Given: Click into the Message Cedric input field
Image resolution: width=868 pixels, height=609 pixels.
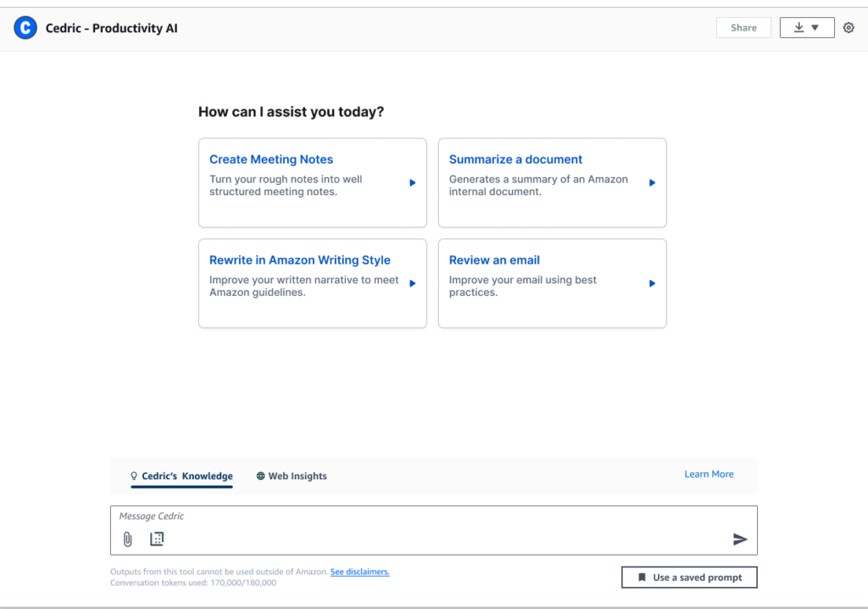Looking at the screenshot, I should pyautogui.click(x=424, y=517).
